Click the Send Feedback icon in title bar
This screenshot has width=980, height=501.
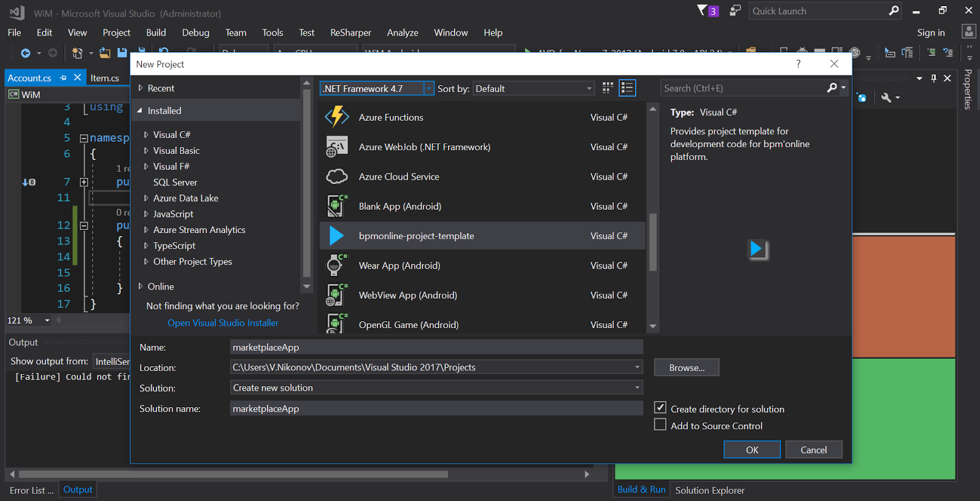[735, 11]
